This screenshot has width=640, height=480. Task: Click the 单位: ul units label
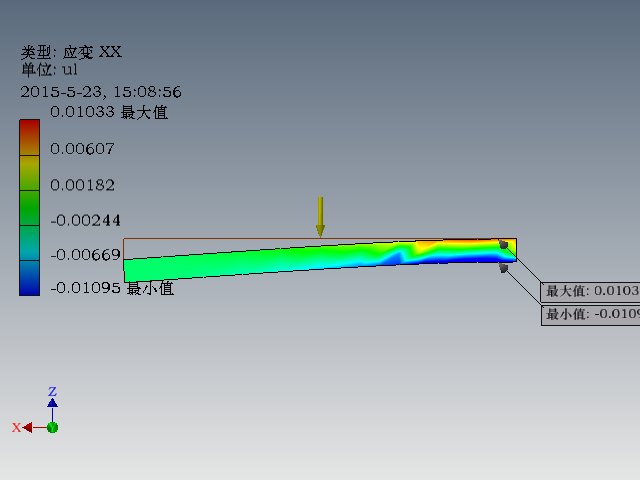click(x=49, y=70)
